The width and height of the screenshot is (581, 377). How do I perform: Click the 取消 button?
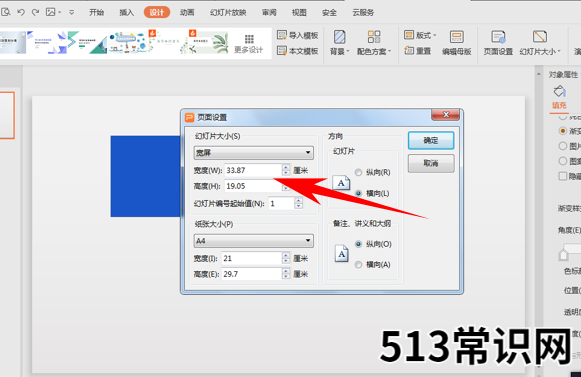[x=431, y=163]
